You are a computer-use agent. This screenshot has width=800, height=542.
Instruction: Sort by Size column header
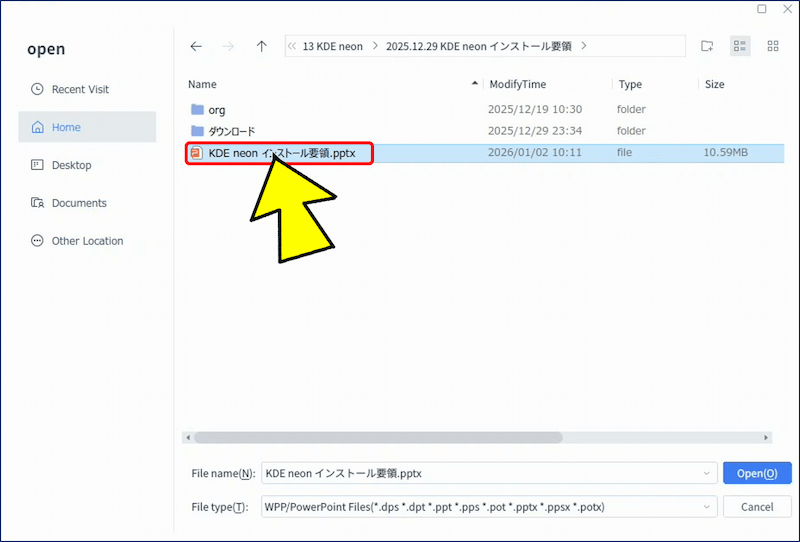point(714,84)
